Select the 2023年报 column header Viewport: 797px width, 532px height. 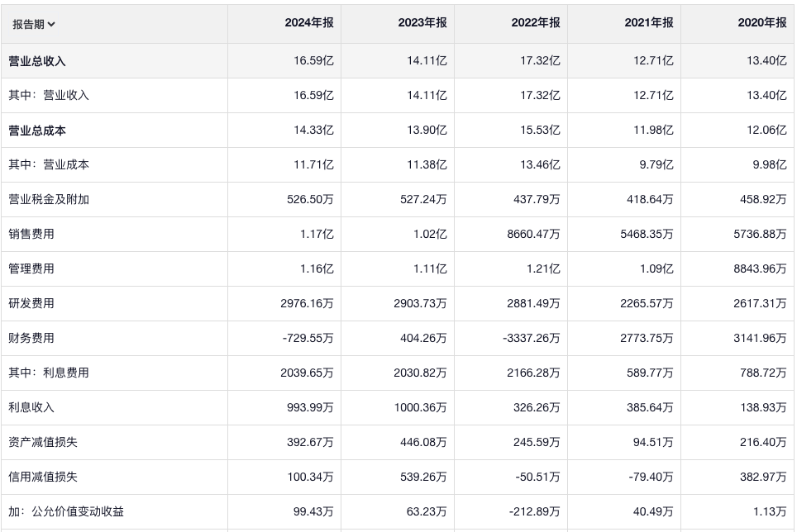pyautogui.click(x=422, y=23)
